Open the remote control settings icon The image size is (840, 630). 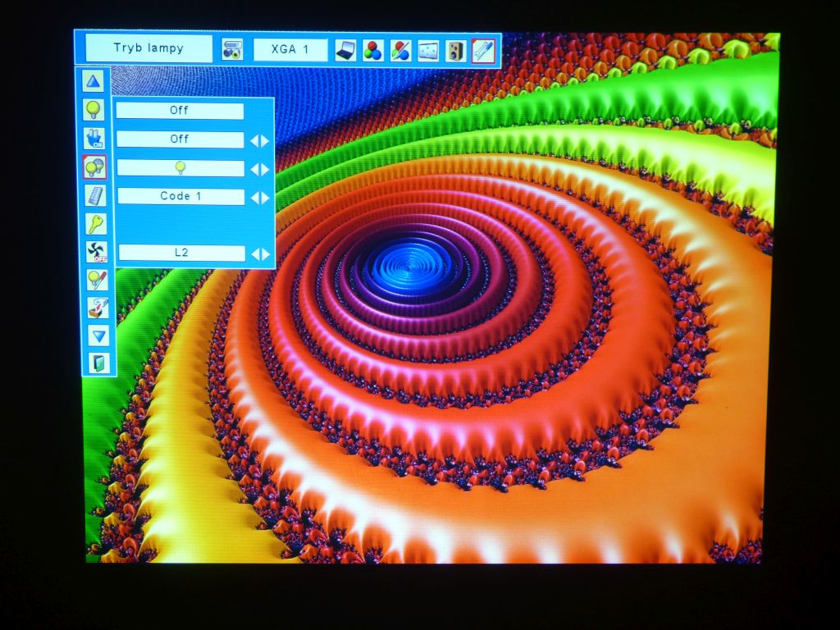click(95, 195)
